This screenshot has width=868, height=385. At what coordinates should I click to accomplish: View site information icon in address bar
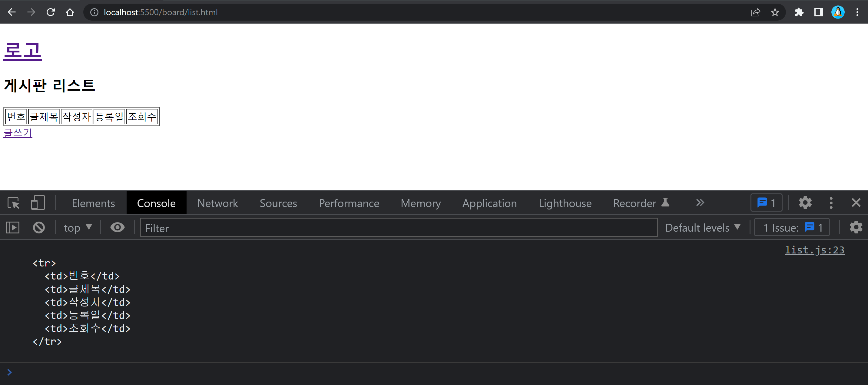(94, 12)
